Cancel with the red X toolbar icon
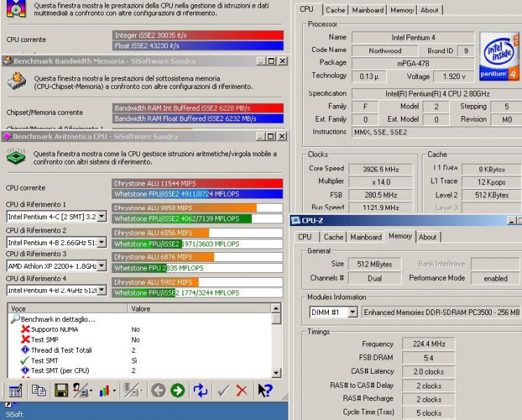 pos(242,391)
